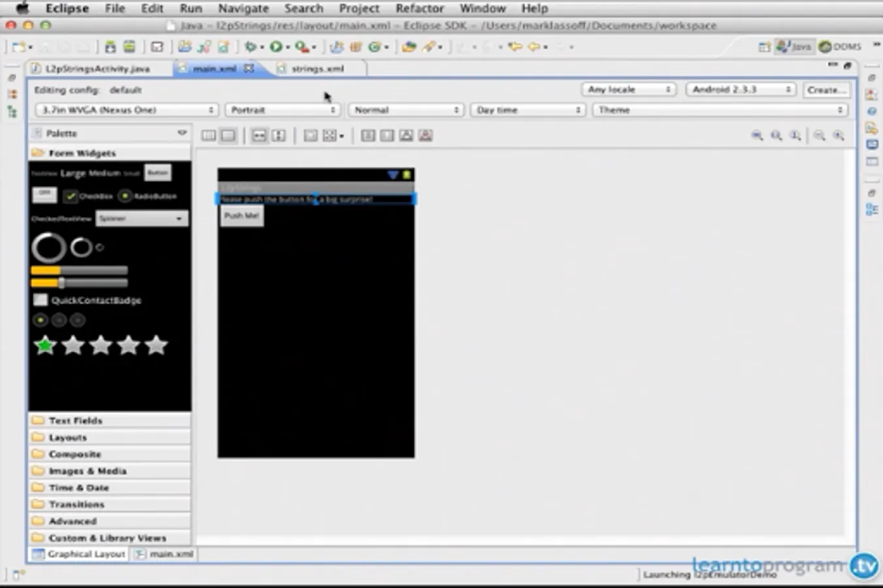Close the main.xml editor tab

(249, 68)
